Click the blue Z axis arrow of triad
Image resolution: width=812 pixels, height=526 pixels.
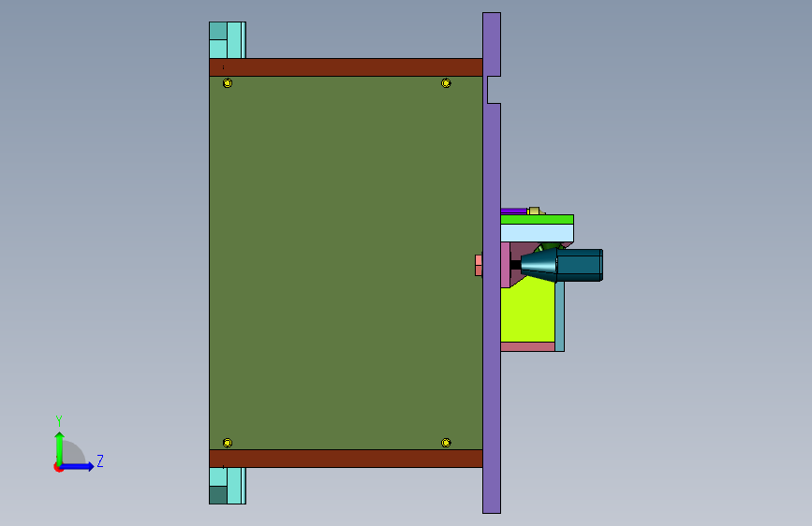(78, 466)
